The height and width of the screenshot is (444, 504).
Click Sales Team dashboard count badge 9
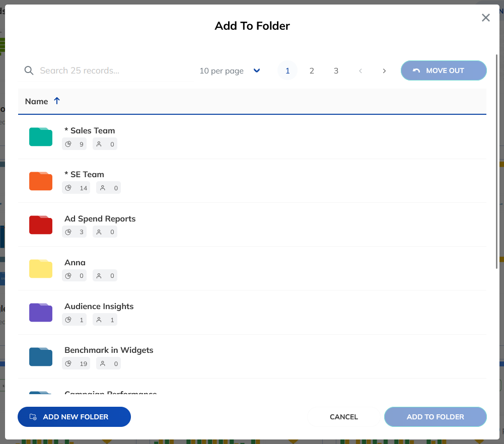(x=74, y=144)
